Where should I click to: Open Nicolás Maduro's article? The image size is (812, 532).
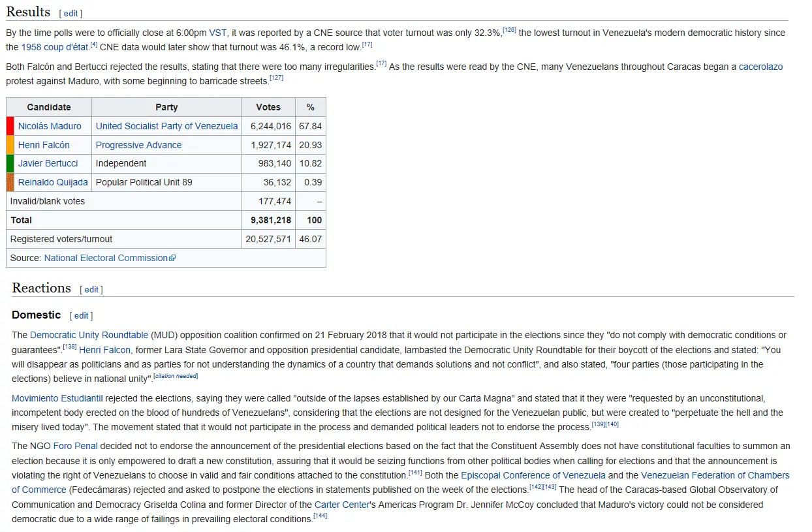pos(50,126)
